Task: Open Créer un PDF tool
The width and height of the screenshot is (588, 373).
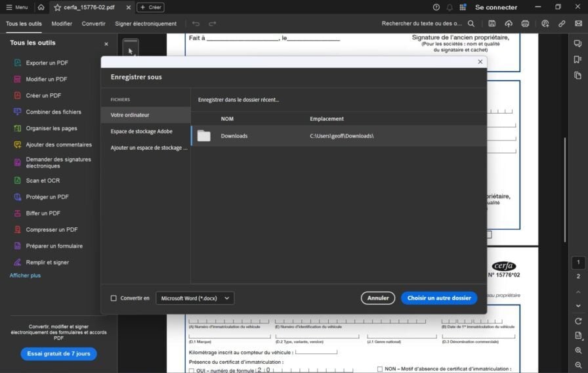Action: click(43, 96)
